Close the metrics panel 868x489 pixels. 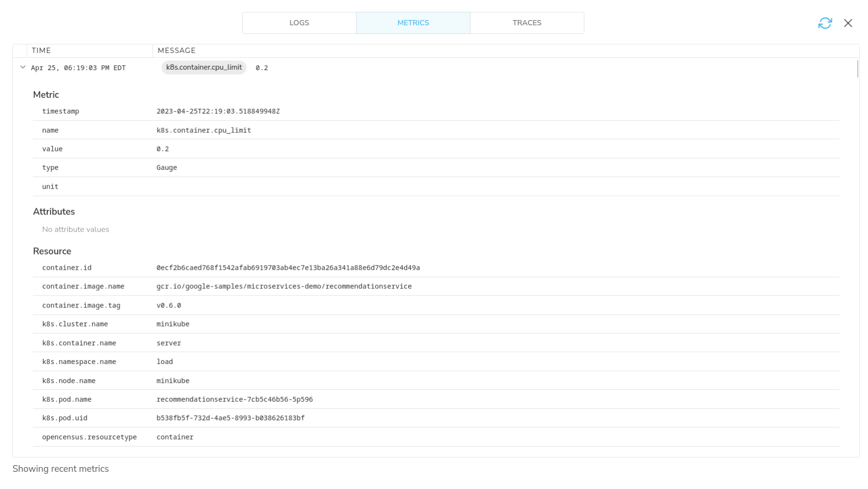point(847,23)
